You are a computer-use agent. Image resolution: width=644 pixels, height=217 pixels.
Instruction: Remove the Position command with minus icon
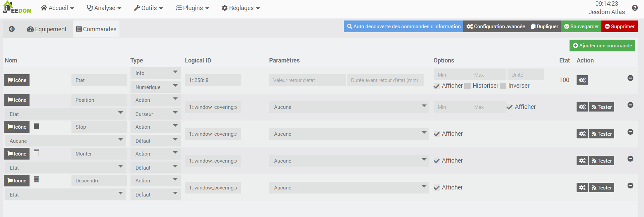click(630, 105)
